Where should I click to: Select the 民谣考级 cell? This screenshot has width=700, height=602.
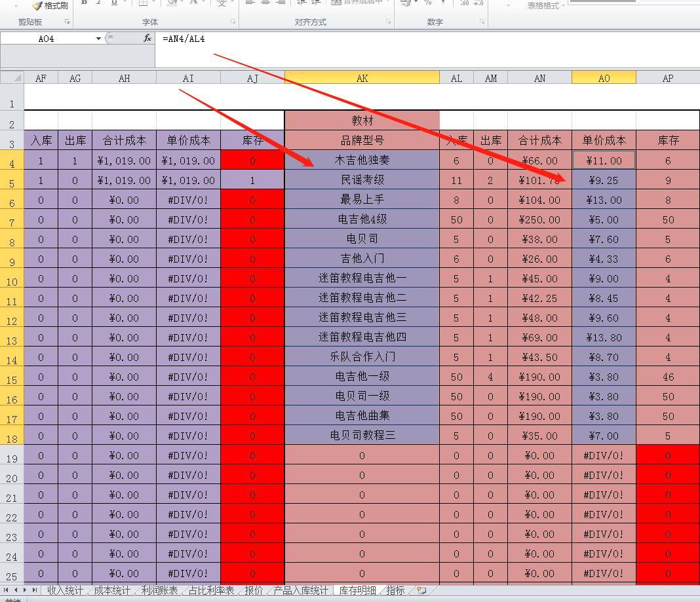(362, 179)
